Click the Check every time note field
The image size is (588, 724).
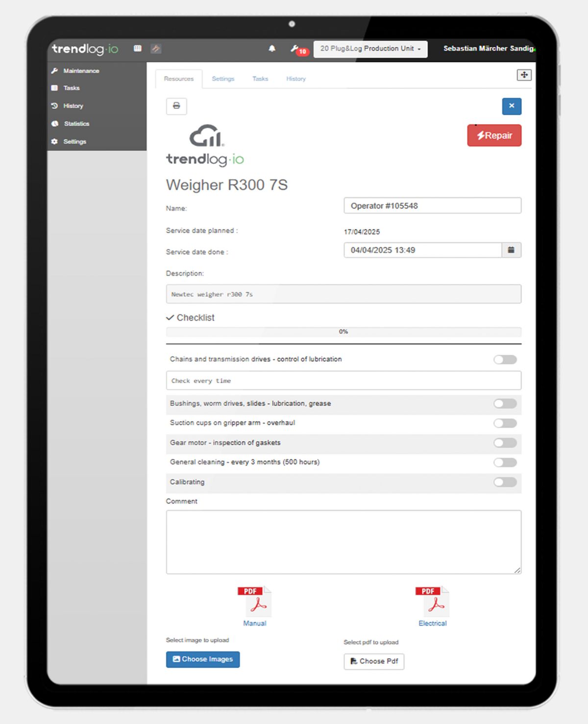coord(343,381)
